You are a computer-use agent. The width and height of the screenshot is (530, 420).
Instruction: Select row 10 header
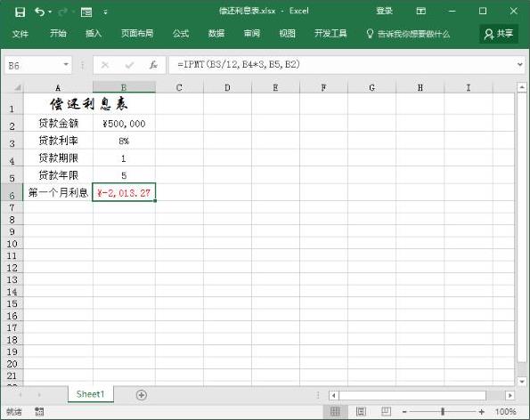click(x=12, y=243)
